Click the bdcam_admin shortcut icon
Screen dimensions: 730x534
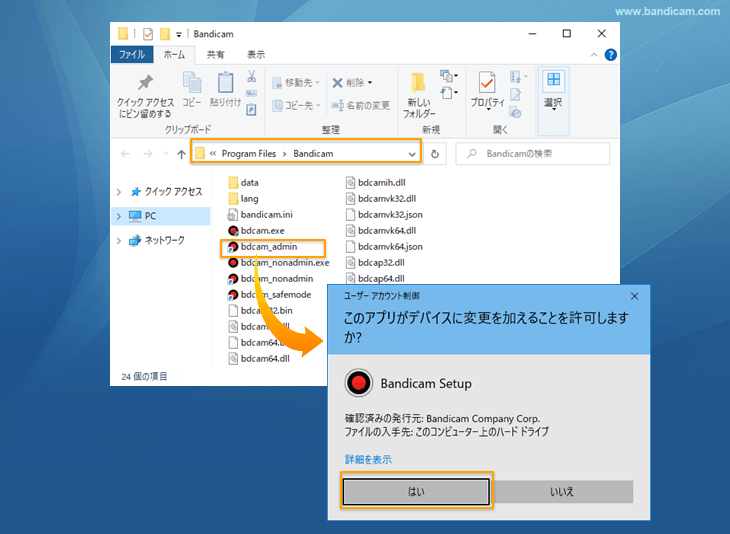click(x=233, y=247)
